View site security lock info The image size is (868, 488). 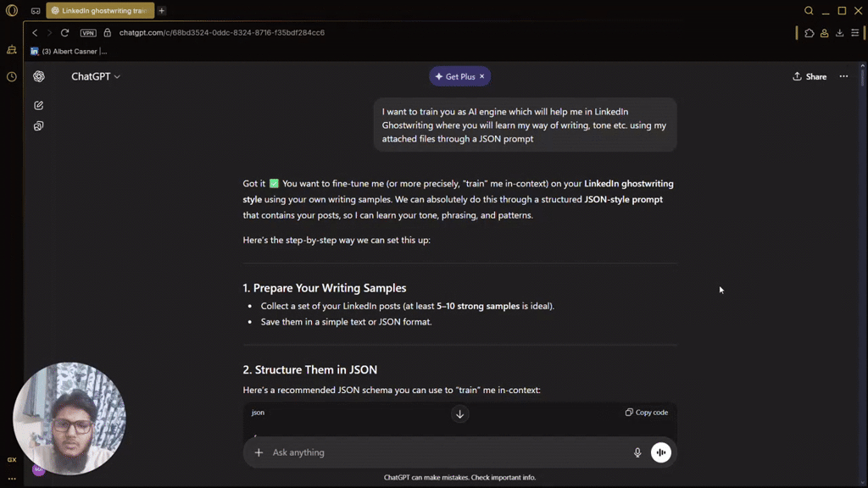pos(108,33)
